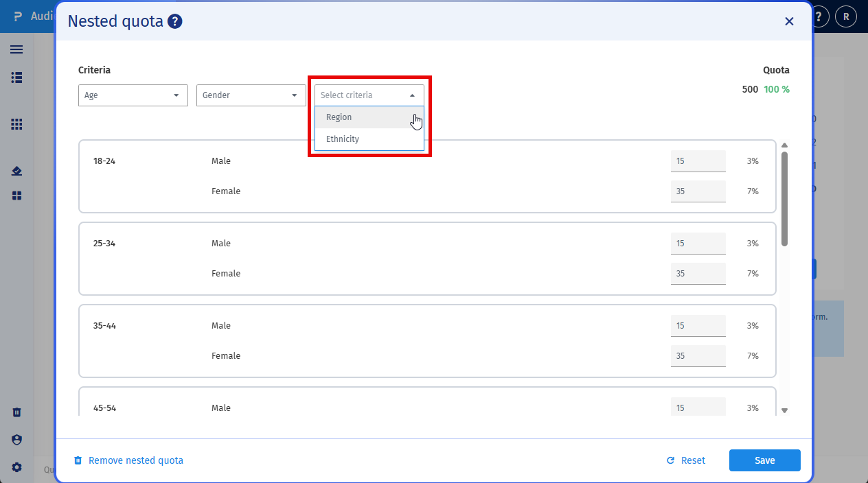Image resolution: width=868 pixels, height=483 pixels.
Task: Click the user shield icon in the sidebar
Action: (16, 439)
